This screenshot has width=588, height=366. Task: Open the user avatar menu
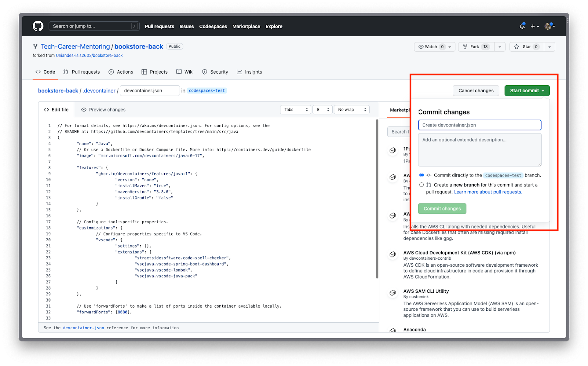[549, 26]
